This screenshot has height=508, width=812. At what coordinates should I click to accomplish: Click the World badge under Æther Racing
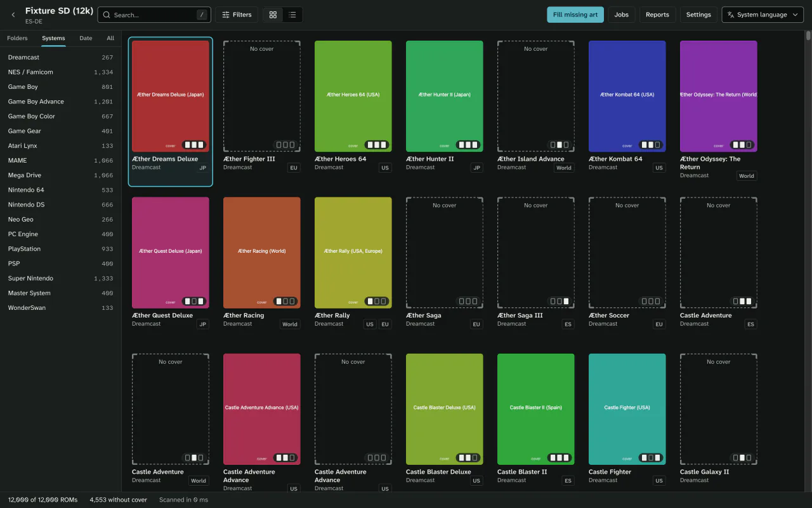(290, 324)
